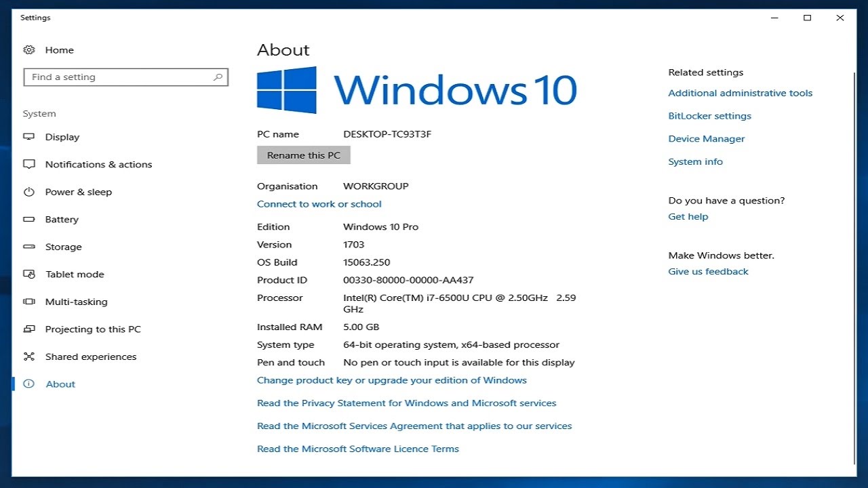Click PC name DESKTOP-TC93T3F
Viewport: 868px width, 488px height.
click(x=387, y=134)
